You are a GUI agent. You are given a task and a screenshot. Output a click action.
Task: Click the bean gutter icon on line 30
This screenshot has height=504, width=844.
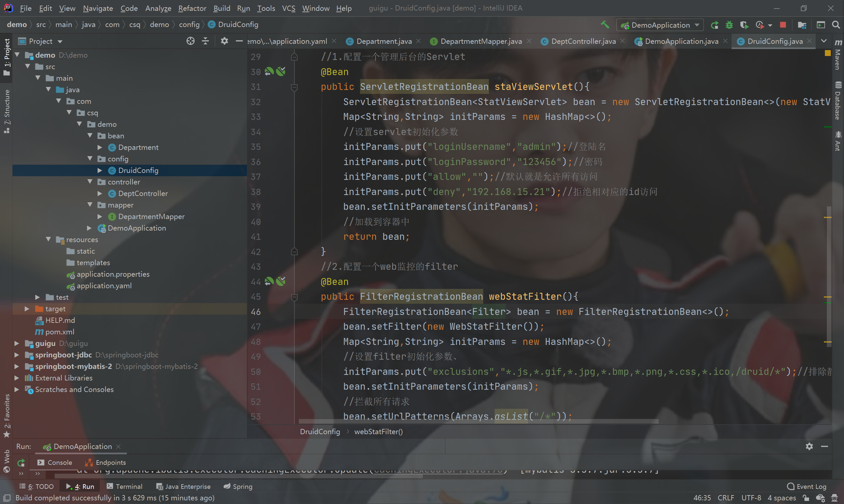(269, 72)
